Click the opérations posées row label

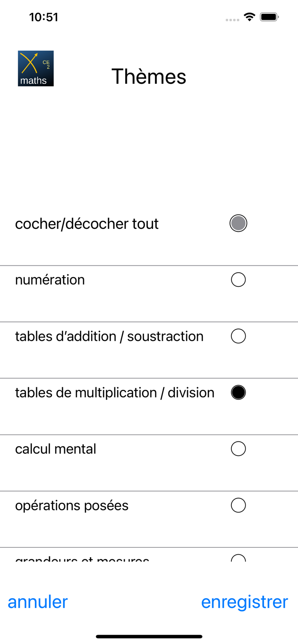click(72, 505)
